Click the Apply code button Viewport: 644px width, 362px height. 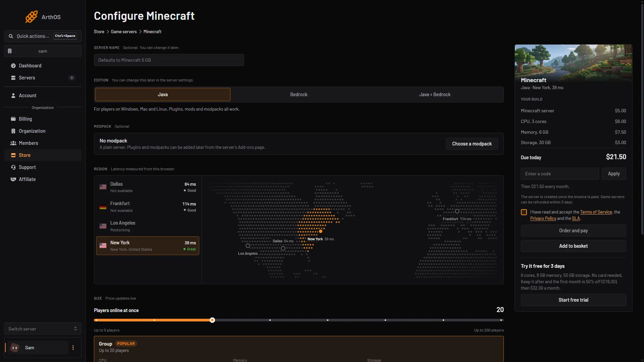pos(614,174)
